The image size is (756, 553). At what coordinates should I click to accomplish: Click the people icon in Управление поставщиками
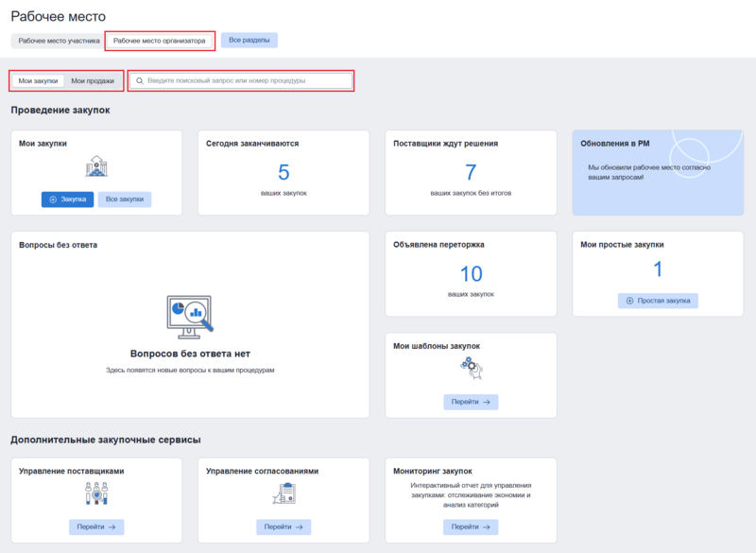95,493
